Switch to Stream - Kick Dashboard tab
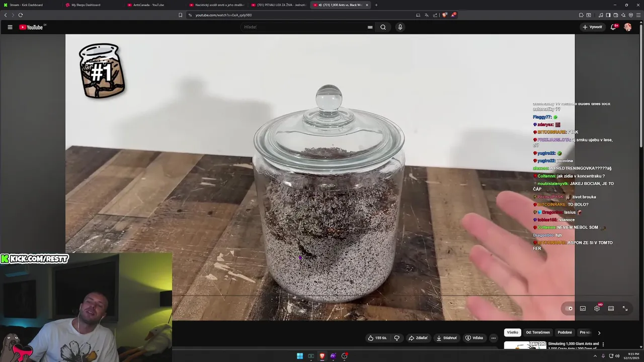 (x=30, y=5)
